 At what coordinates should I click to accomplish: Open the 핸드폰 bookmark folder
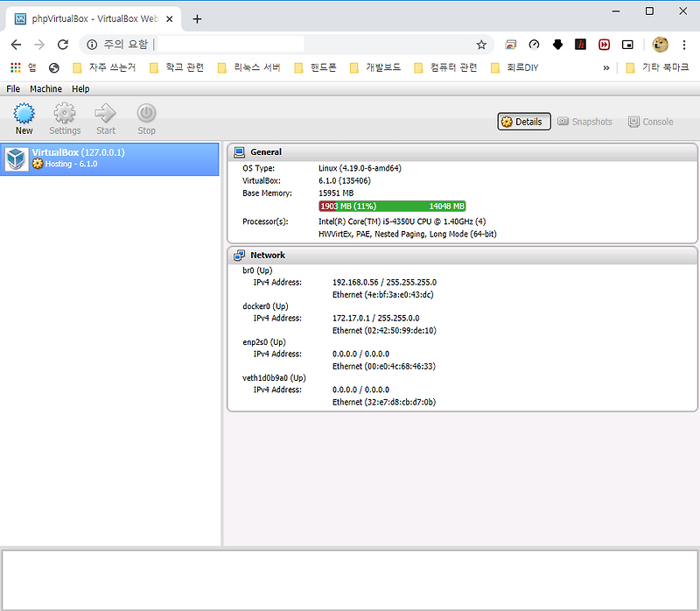pyautogui.click(x=316, y=67)
